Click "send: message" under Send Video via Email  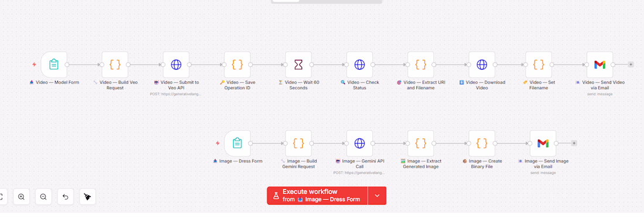[x=600, y=94]
